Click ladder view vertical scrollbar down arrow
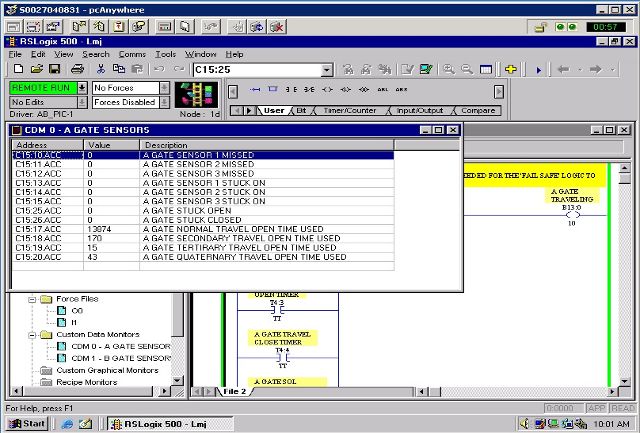This screenshot has height=433, width=640. (x=624, y=382)
